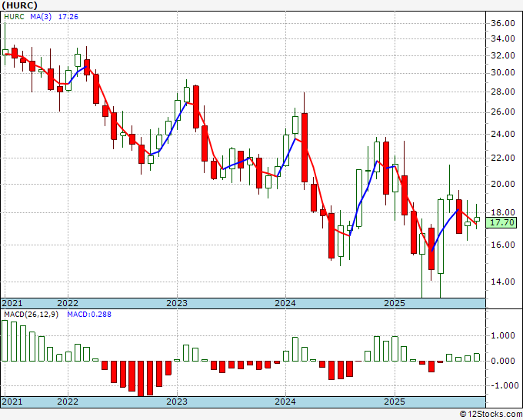Click the tallest green MACD bar at 2021
523x420 pixels.
tap(5, 341)
